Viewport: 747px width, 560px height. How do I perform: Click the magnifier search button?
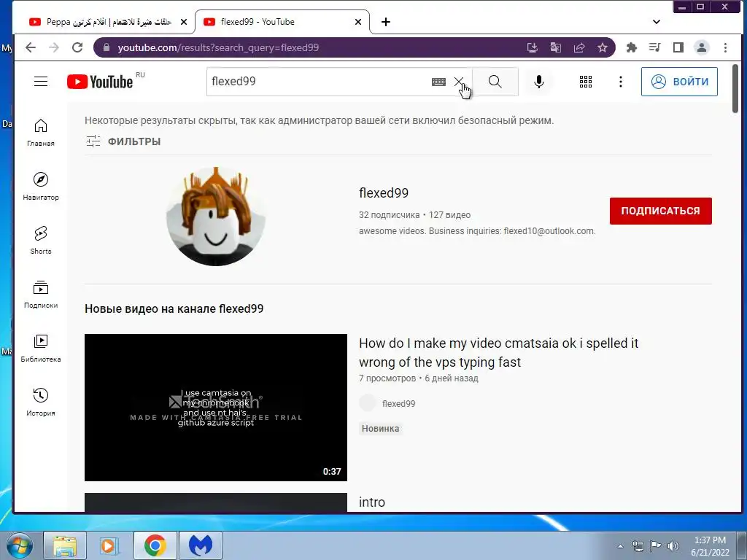(495, 82)
